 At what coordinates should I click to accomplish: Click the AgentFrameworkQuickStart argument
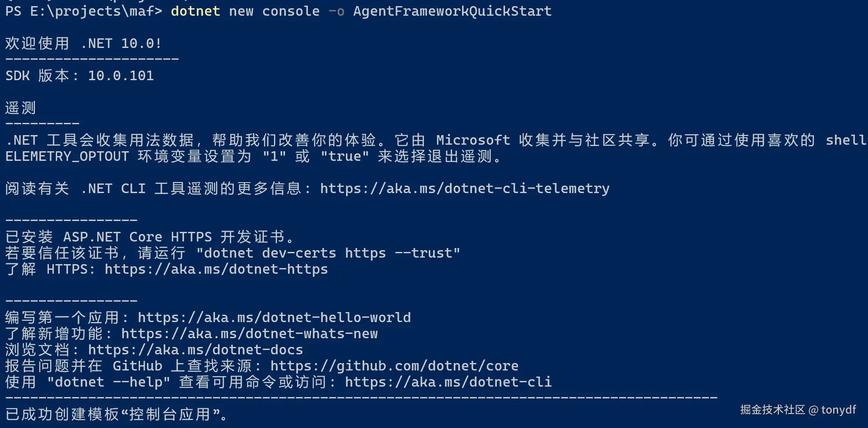(x=452, y=11)
